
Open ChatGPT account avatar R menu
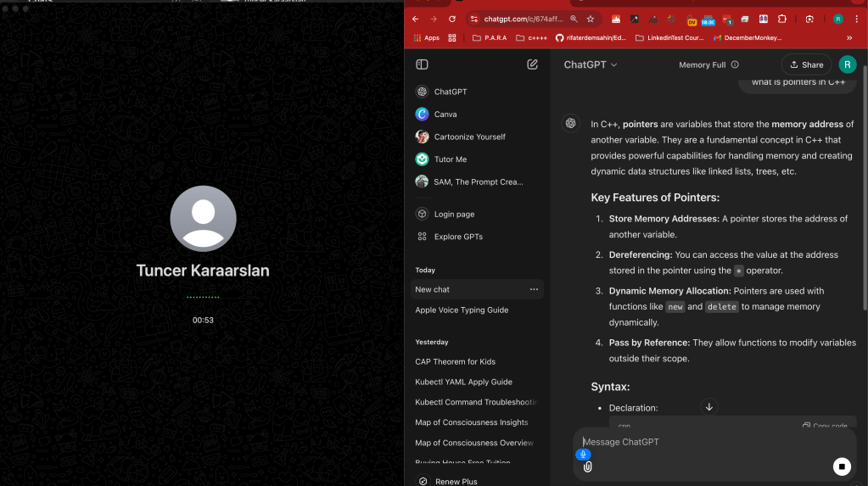point(847,64)
